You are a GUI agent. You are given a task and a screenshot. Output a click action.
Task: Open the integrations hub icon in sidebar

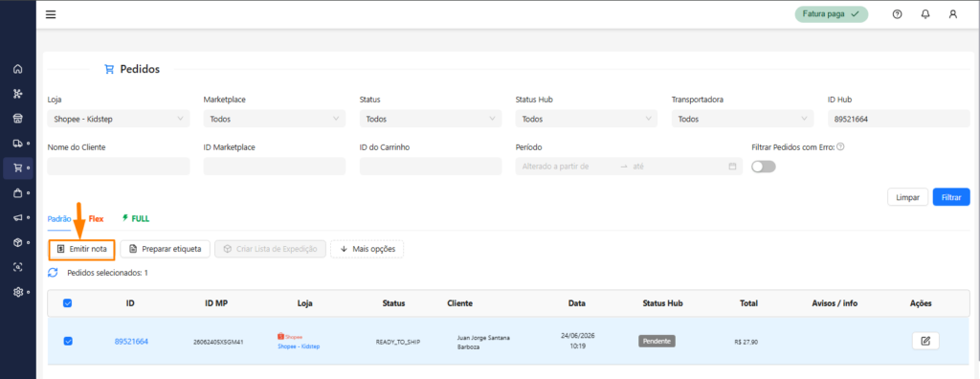pyautogui.click(x=17, y=94)
